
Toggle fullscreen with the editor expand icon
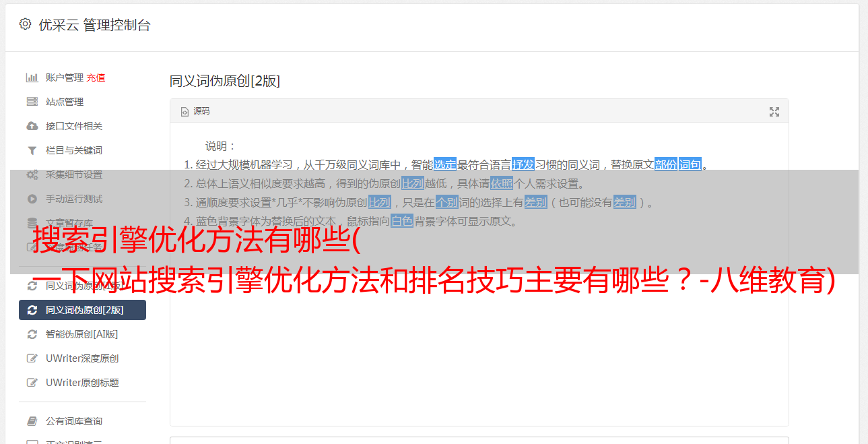click(774, 112)
